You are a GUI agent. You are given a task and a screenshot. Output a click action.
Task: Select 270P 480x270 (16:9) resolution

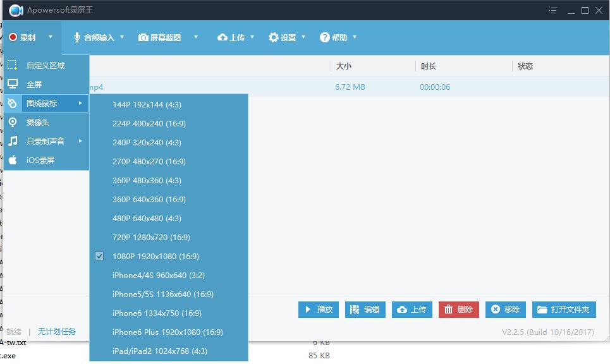coord(169,161)
